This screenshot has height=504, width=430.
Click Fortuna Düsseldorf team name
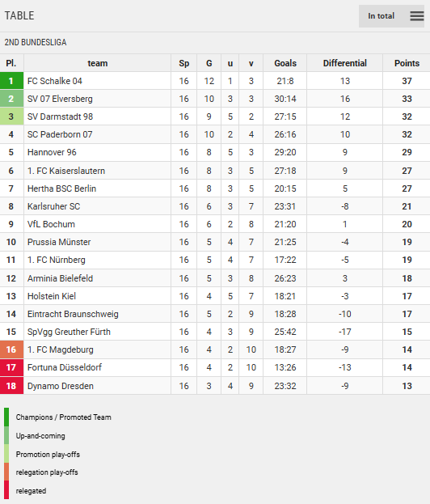pyautogui.click(x=65, y=367)
